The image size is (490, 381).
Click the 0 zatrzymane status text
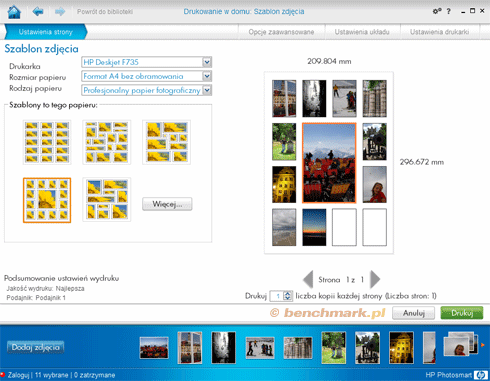coord(94,375)
